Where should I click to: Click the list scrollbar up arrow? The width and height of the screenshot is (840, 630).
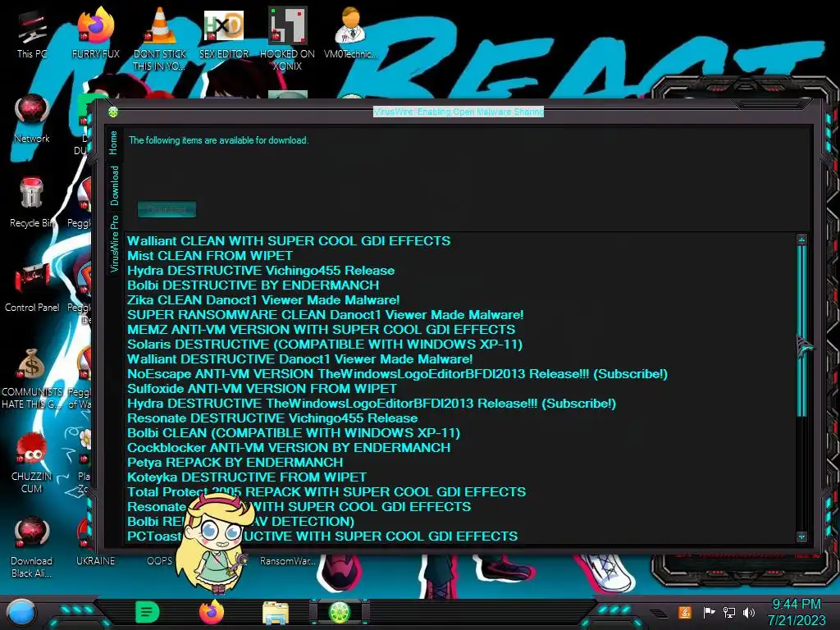[801, 240]
